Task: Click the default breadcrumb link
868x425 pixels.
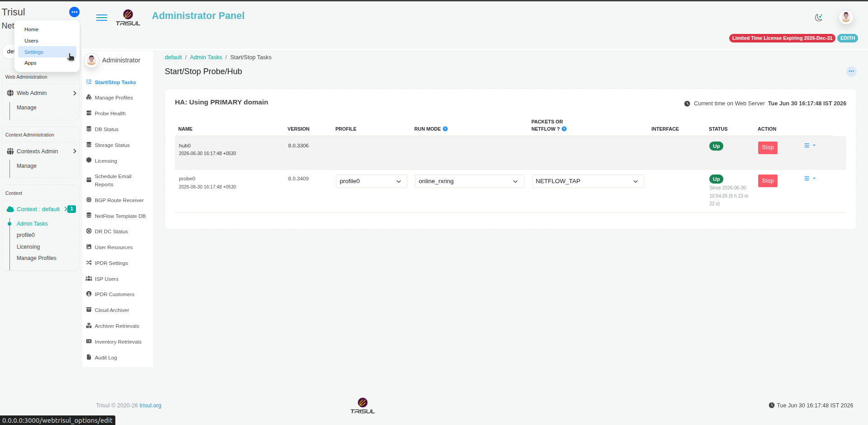Action: tap(173, 57)
